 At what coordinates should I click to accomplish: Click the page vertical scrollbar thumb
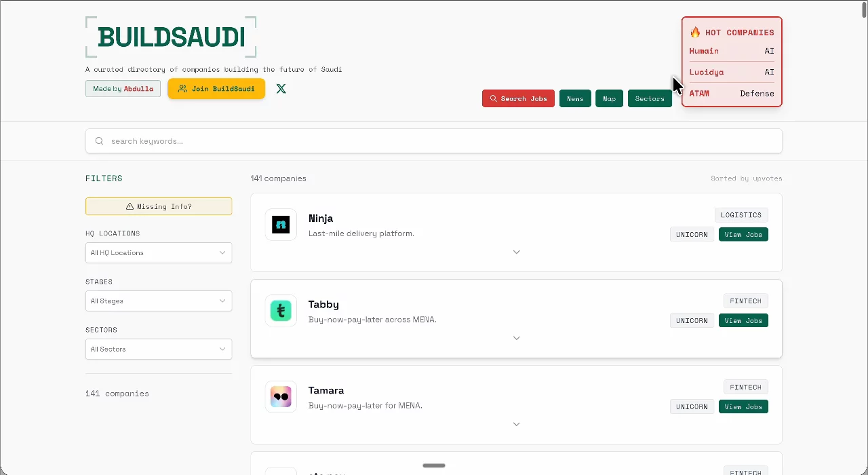864,10
